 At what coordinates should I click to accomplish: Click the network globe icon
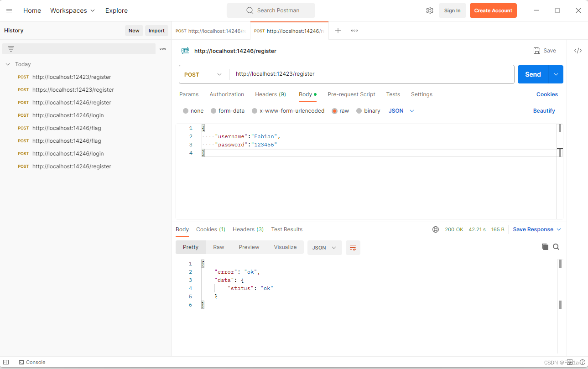436,229
